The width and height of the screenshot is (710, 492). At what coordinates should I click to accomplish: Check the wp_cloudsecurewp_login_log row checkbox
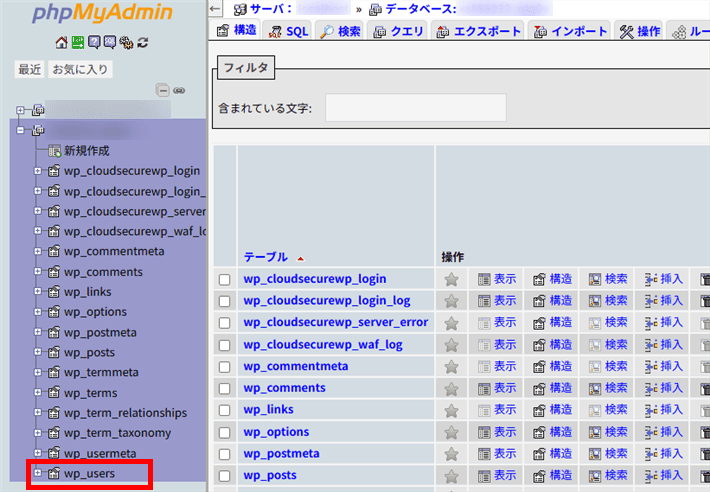click(225, 301)
